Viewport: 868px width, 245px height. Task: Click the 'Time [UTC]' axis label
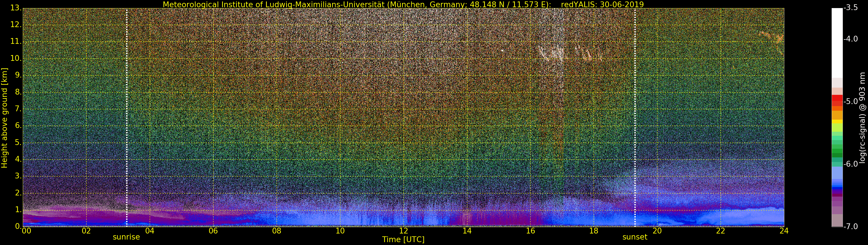point(403,239)
